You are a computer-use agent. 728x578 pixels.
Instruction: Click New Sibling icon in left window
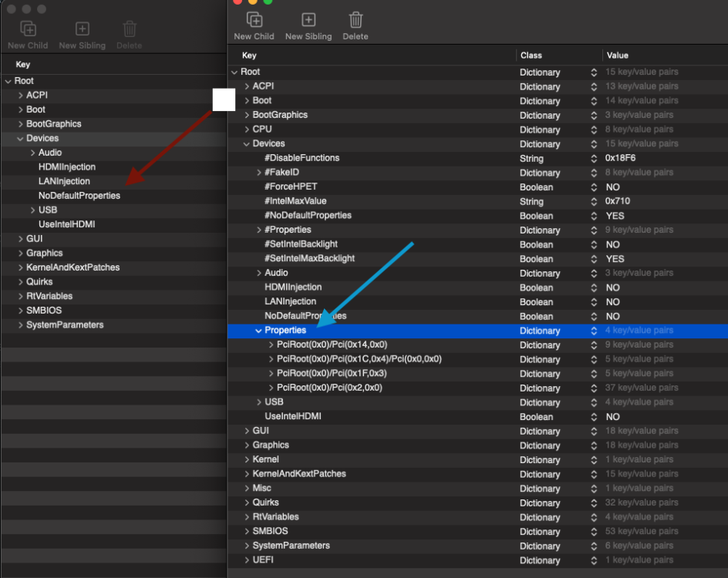[83, 29]
